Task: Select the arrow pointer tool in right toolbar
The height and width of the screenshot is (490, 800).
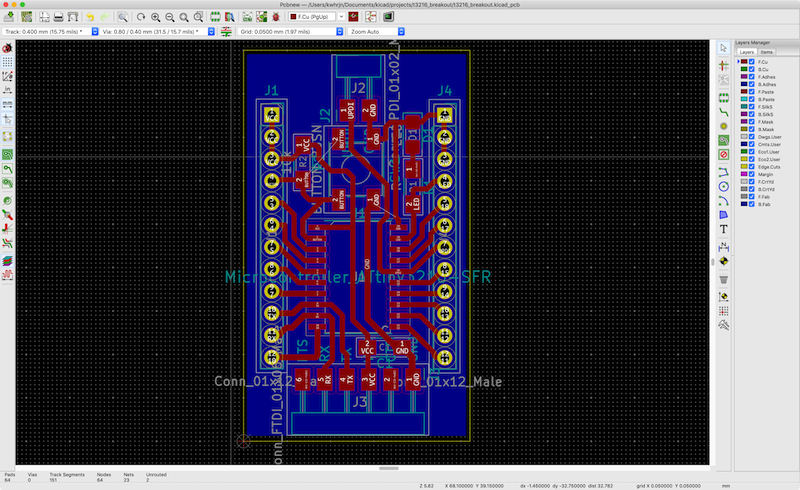Action: pyautogui.click(x=723, y=48)
